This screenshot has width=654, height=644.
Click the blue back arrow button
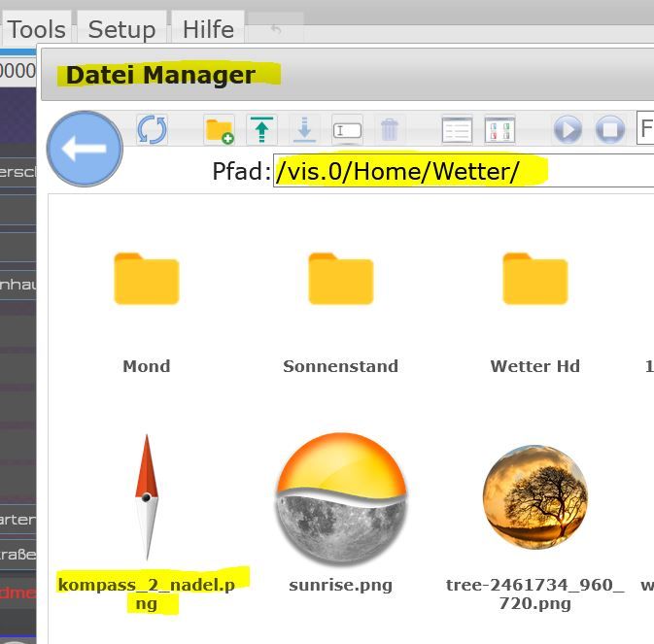point(84,149)
